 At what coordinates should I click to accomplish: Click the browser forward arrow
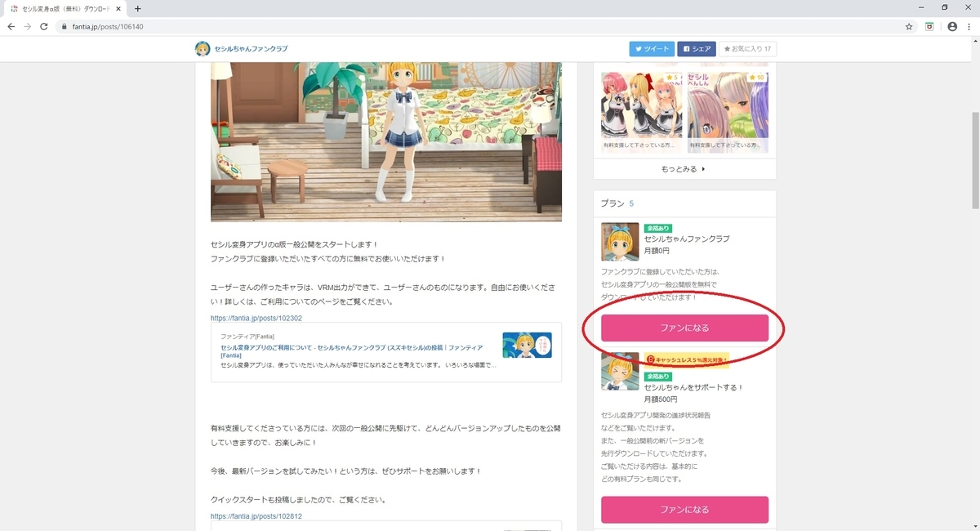click(29, 26)
